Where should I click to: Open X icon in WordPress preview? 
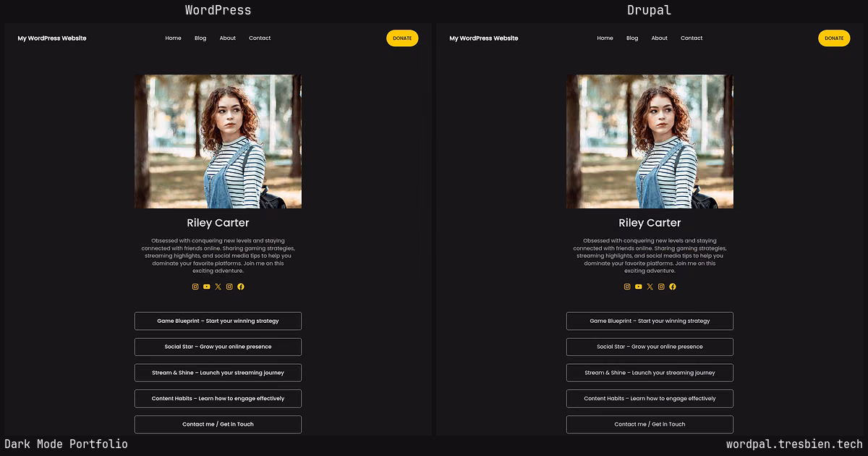pos(218,287)
